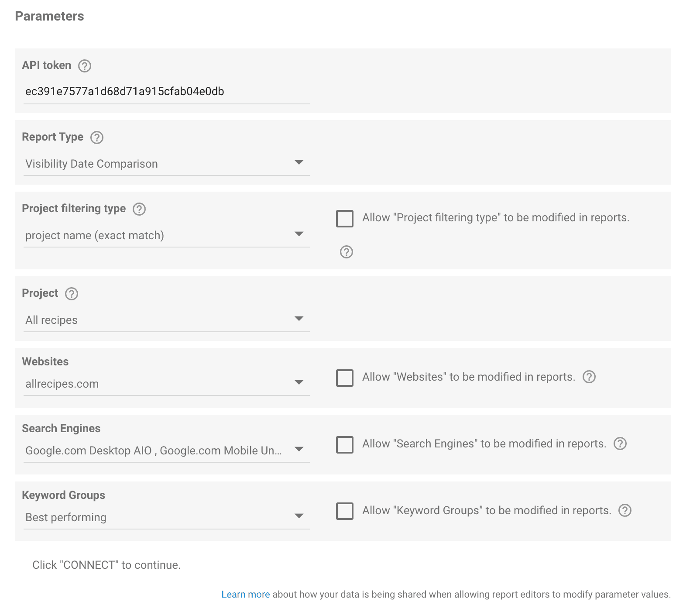Open Report Type dropdown Visibility Date Comparison
The width and height of the screenshot is (700, 612).
[x=166, y=164]
